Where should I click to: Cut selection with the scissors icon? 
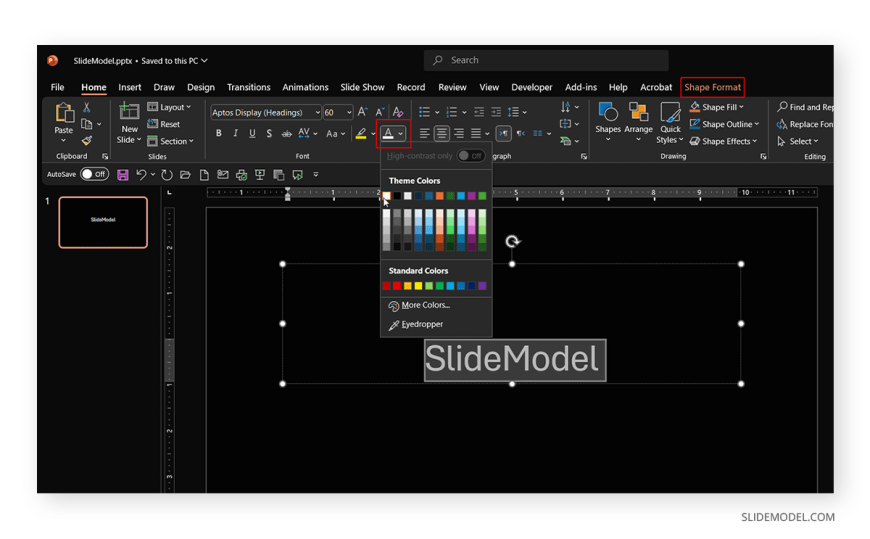[x=87, y=108]
